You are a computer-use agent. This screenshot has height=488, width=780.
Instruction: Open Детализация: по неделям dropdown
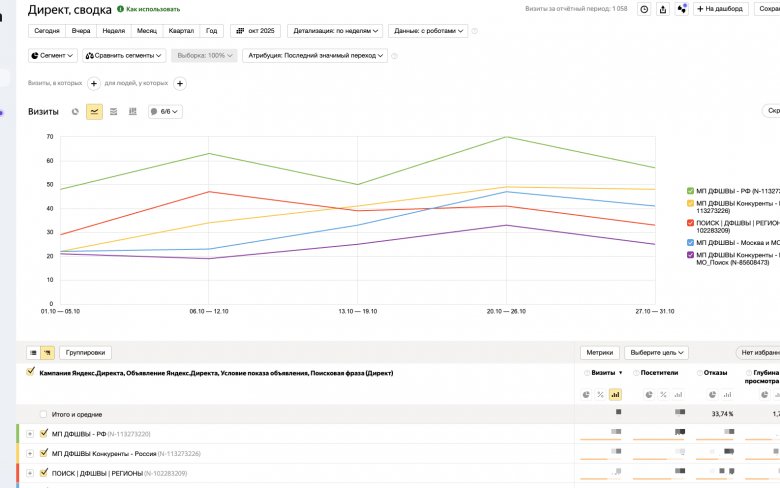coord(335,31)
